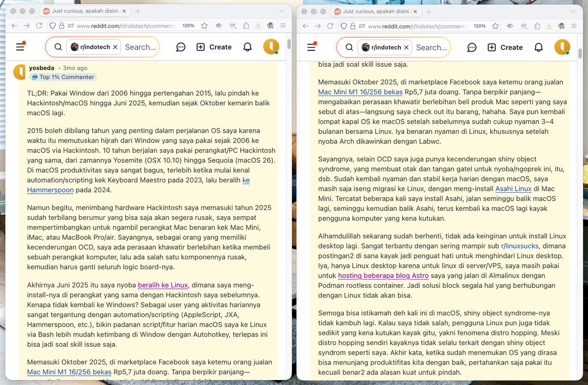Click the yosbeda commenter avatar
The height and width of the screenshot is (385, 588).
(19, 72)
